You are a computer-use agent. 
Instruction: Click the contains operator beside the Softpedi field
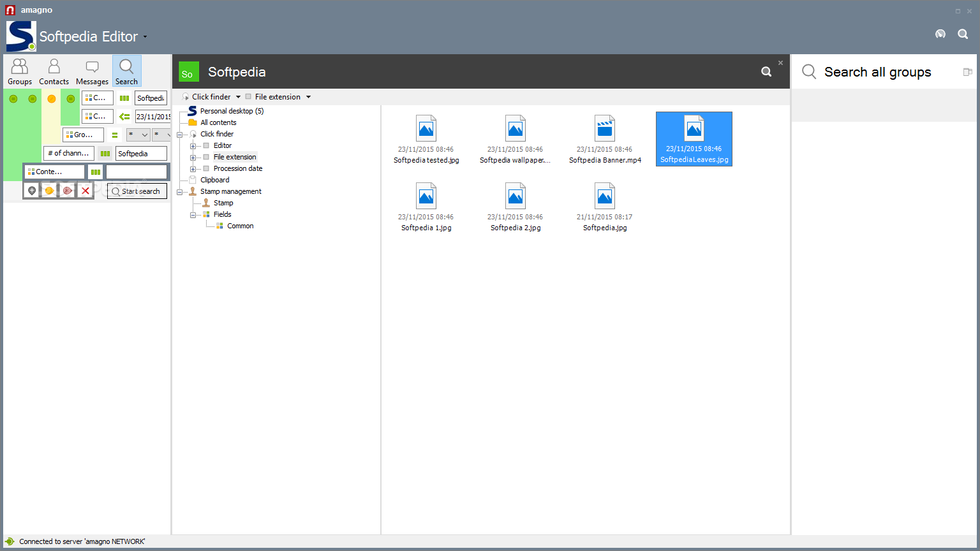point(124,98)
